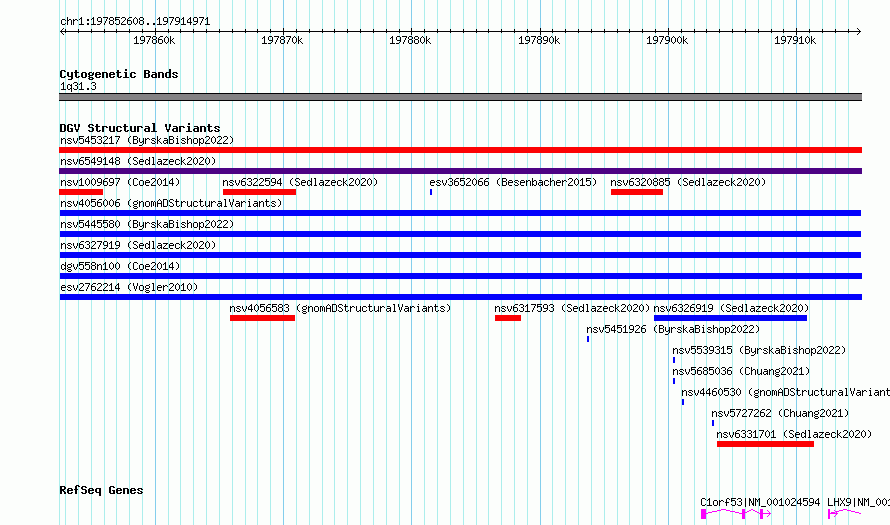Click the right arrow of the ruler

pos(858,32)
